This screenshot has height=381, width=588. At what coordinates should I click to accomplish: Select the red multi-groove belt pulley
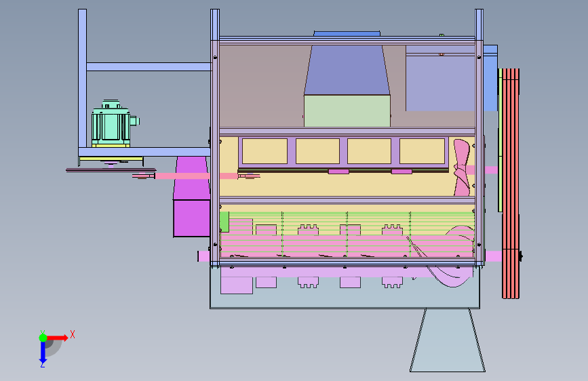(511, 183)
